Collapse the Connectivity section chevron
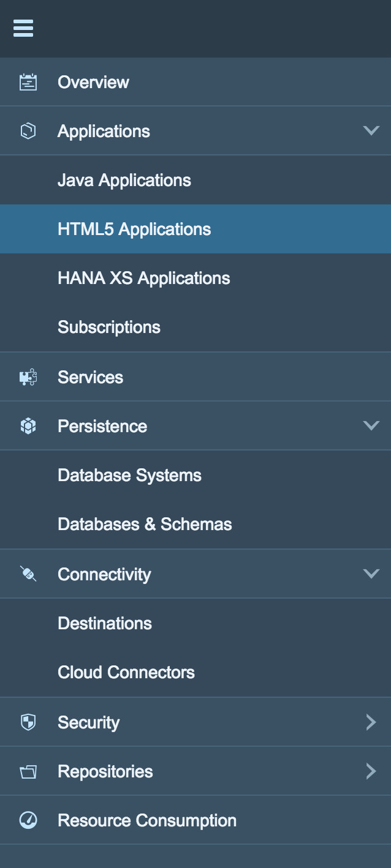The image size is (391, 868). (371, 574)
